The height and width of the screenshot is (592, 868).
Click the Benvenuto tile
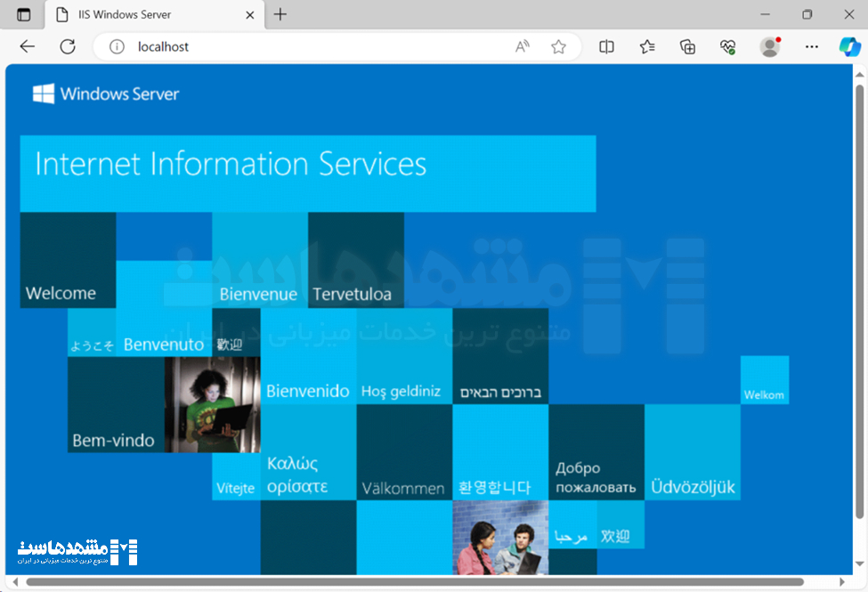[x=164, y=308]
